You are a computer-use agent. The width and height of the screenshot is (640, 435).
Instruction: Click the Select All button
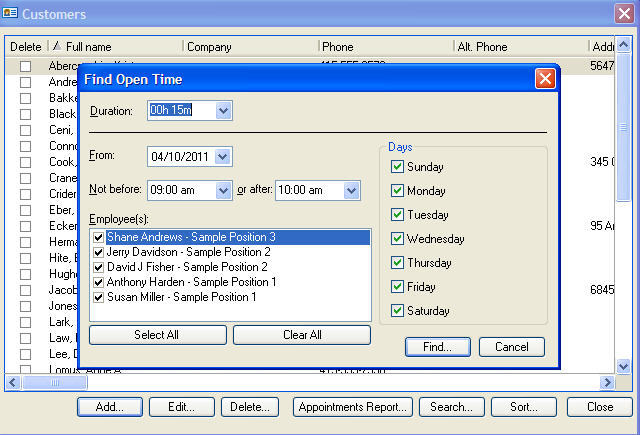pos(158,335)
